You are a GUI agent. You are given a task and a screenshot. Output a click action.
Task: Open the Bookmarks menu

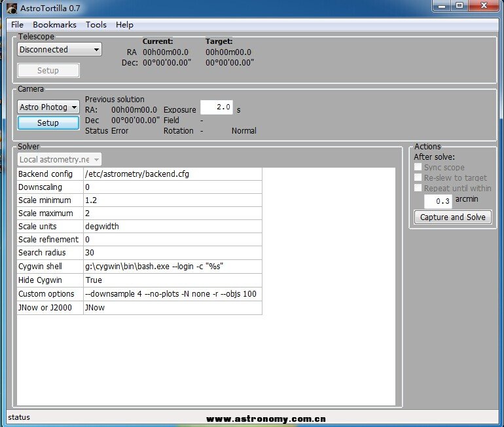pyautogui.click(x=54, y=25)
